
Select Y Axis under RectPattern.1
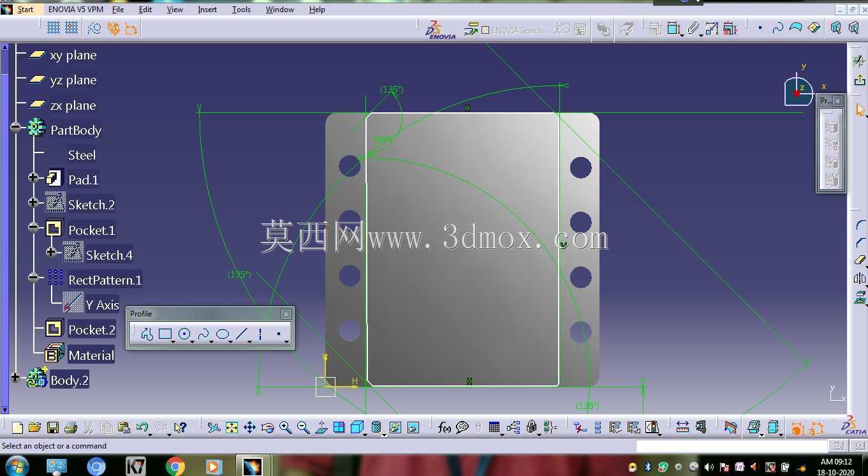pos(102,305)
